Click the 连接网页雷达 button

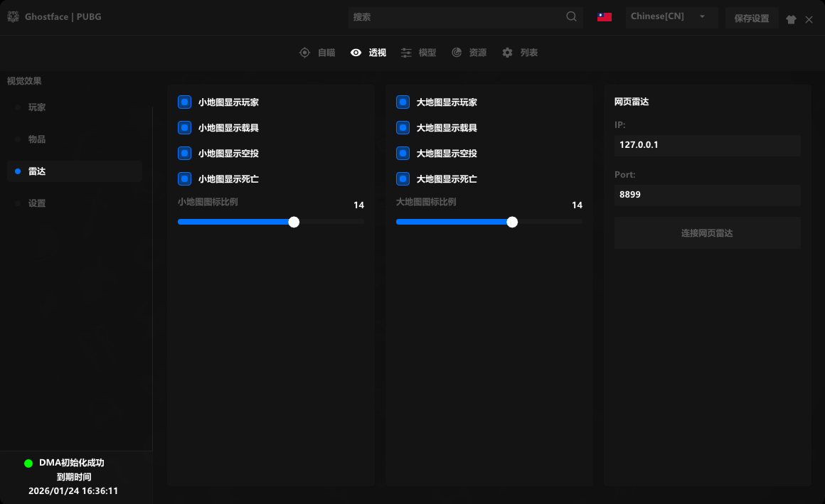coord(707,233)
